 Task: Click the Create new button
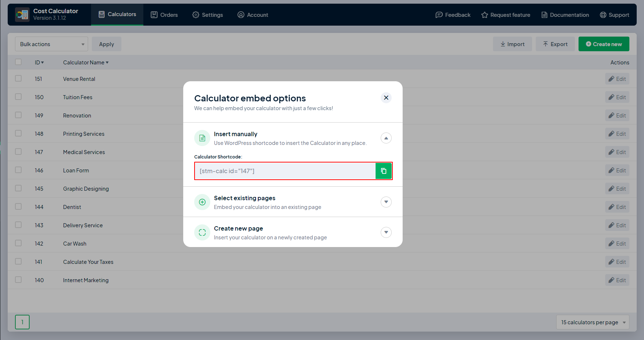(603, 44)
